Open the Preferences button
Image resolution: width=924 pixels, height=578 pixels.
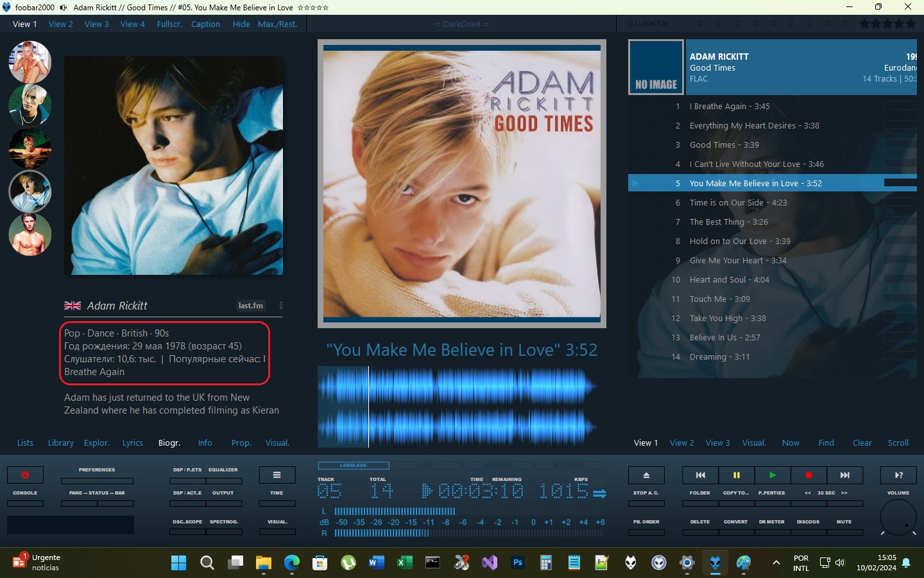(x=97, y=480)
